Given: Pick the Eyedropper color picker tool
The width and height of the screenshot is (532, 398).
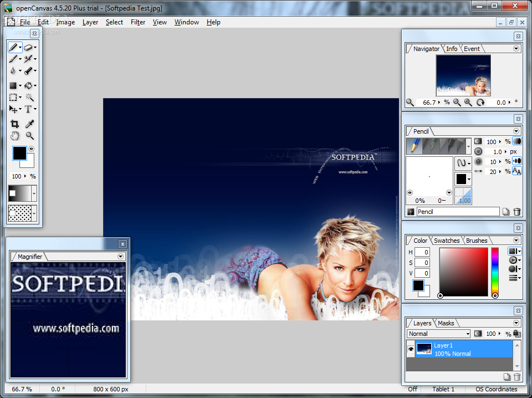Looking at the screenshot, I should pos(29,124).
